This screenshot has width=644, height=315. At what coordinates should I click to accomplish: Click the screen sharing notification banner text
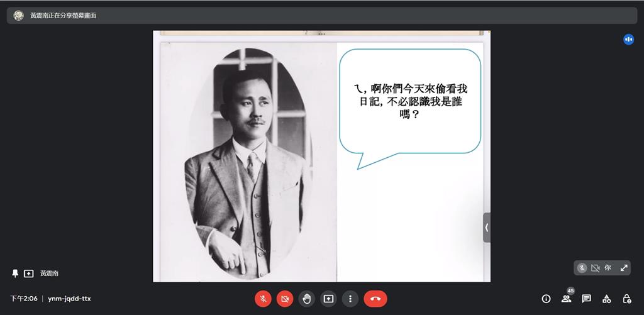click(63, 16)
